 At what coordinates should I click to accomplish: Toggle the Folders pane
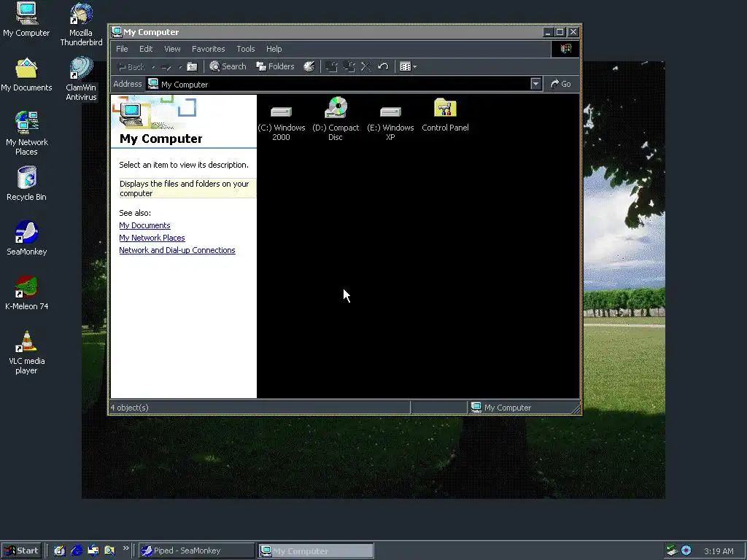[275, 66]
